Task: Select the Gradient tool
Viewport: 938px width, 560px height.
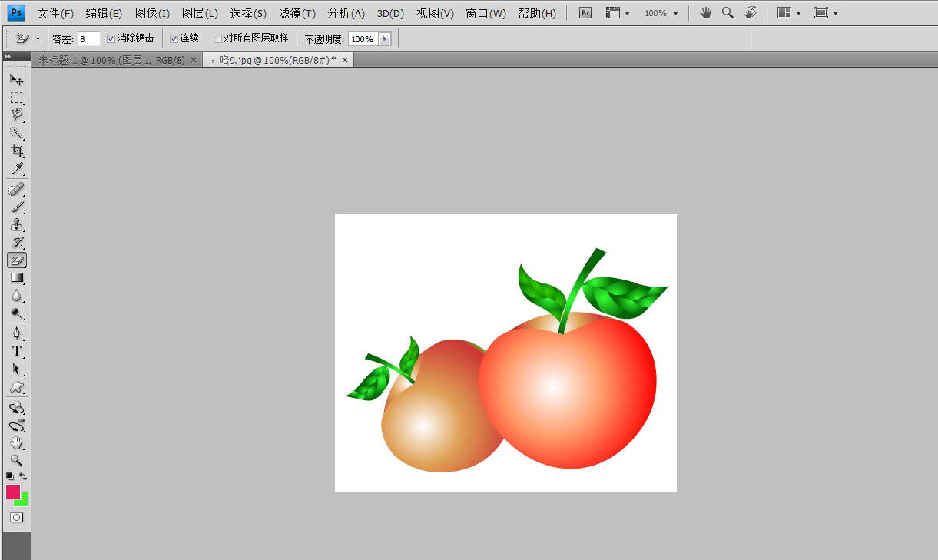Action: (x=16, y=278)
